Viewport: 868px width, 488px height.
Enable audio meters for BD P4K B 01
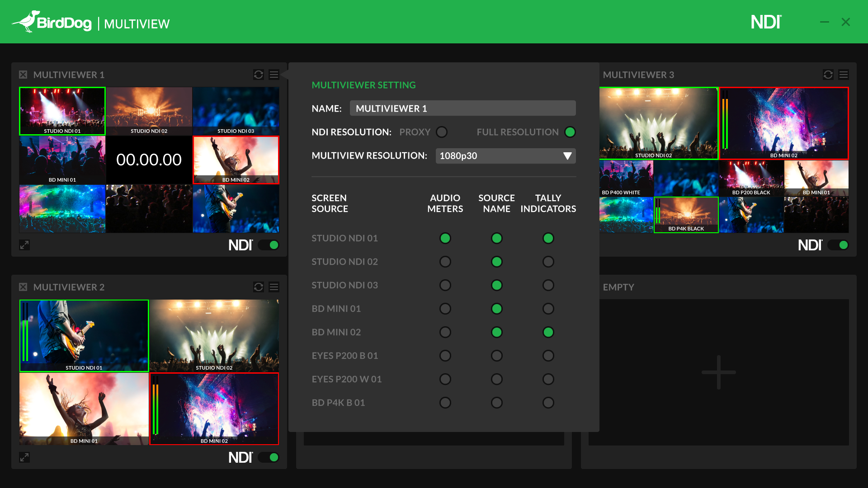(x=445, y=403)
